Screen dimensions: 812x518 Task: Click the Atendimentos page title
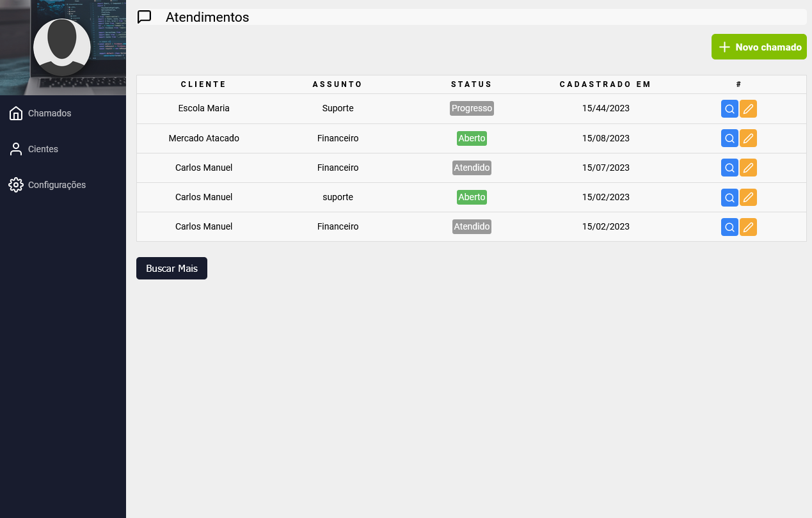coord(207,17)
